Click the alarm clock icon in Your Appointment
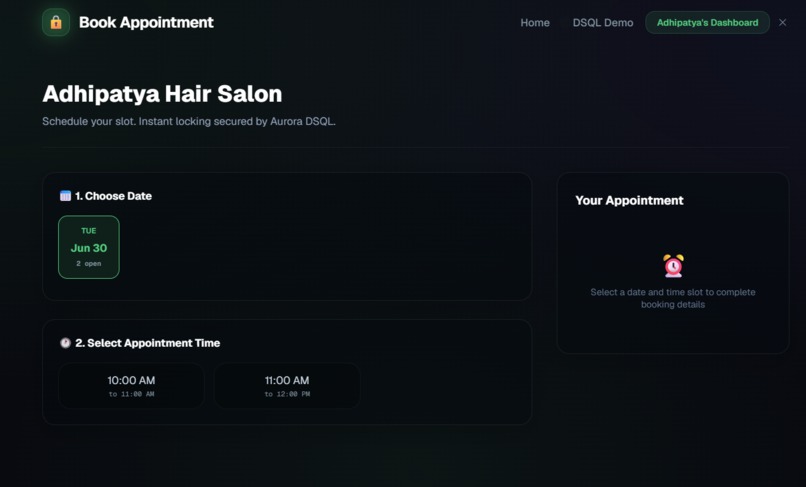The image size is (806, 487). pyautogui.click(x=673, y=265)
